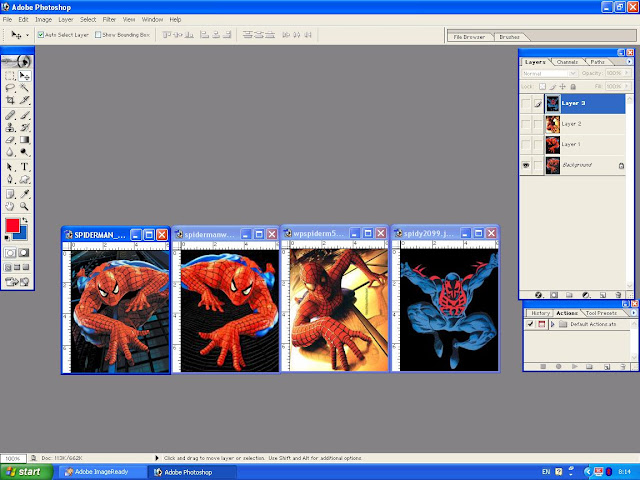Open the Brushes tab in palette well
This screenshot has width=640, height=480.
click(509, 37)
